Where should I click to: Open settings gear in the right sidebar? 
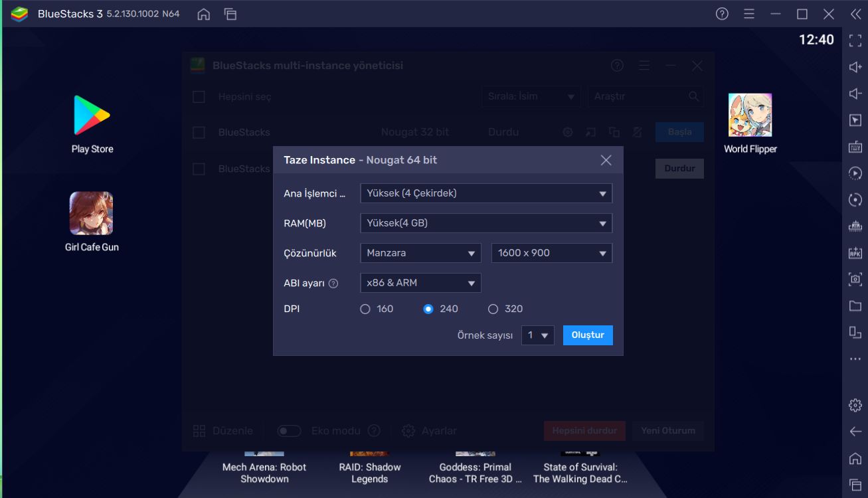(855, 405)
